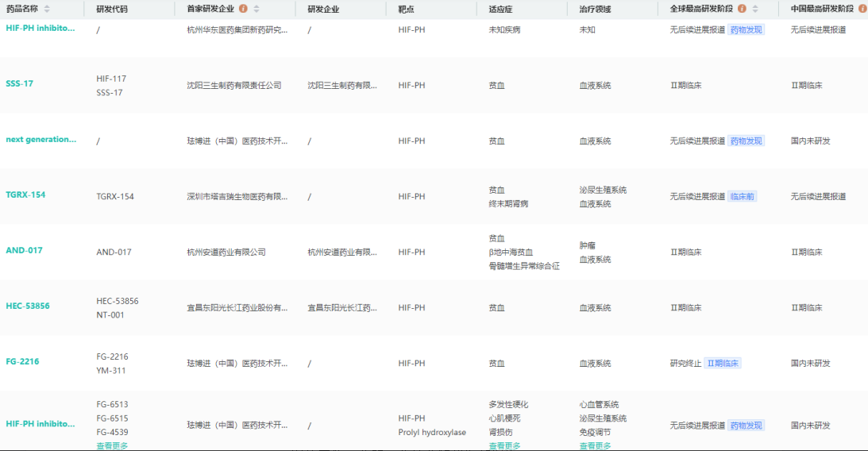This screenshot has height=451, width=868.
Task: Open the HEC-53856 drug name link
Action: [x=28, y=306]
